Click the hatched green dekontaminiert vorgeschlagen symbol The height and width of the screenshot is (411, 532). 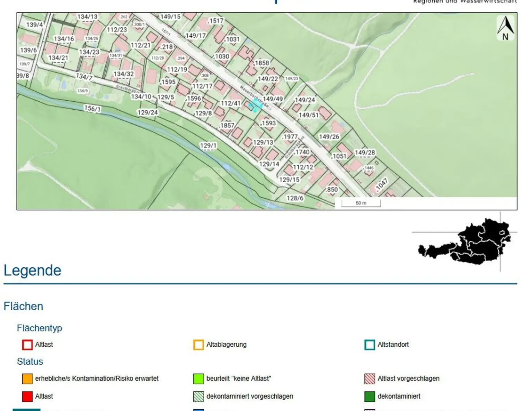click(198, 396)
